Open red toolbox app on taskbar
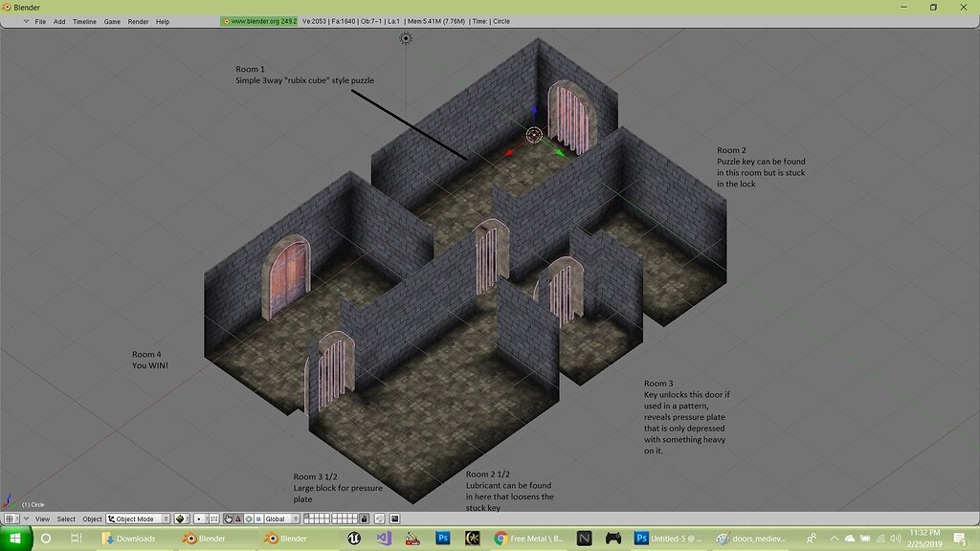This screenshot has width=980, height=551. [413, 538]
